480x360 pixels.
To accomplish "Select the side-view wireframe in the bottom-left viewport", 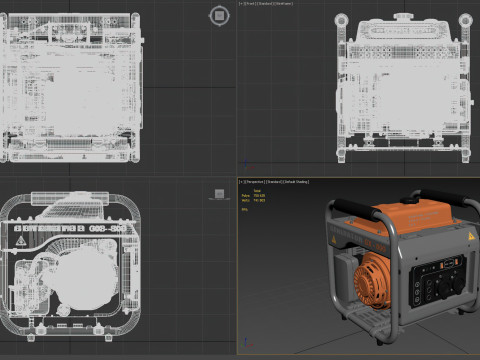I will pyautogui.click(x=70, y=266).
